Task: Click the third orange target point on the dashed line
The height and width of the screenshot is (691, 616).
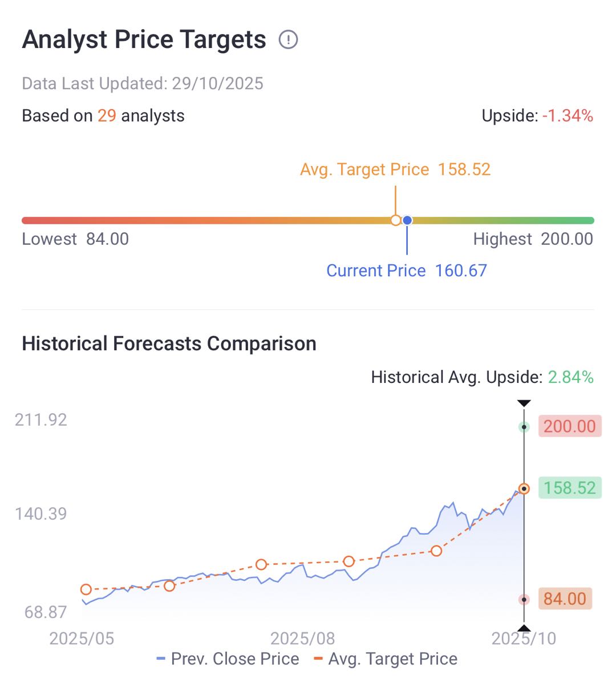Action: [261, 564]
